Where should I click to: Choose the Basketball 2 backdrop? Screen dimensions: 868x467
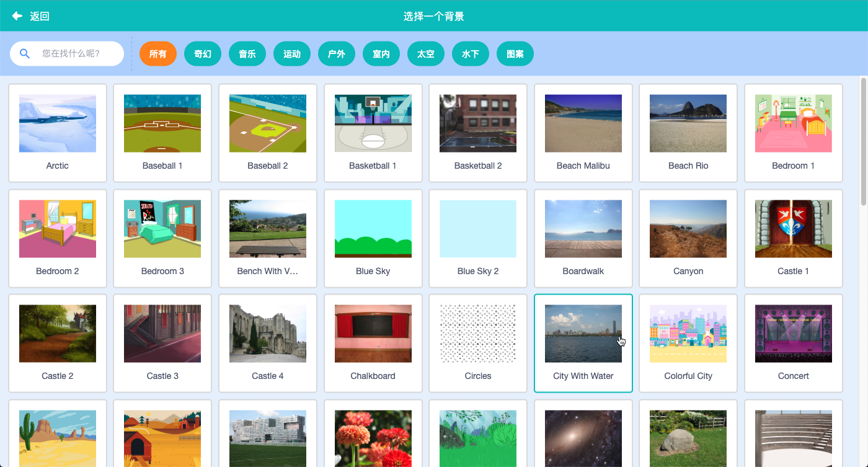(x=478, y=133)
